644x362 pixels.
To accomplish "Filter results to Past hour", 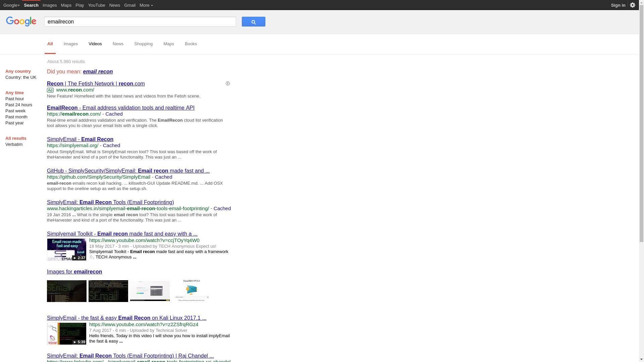I will click(x=15, y=99).
